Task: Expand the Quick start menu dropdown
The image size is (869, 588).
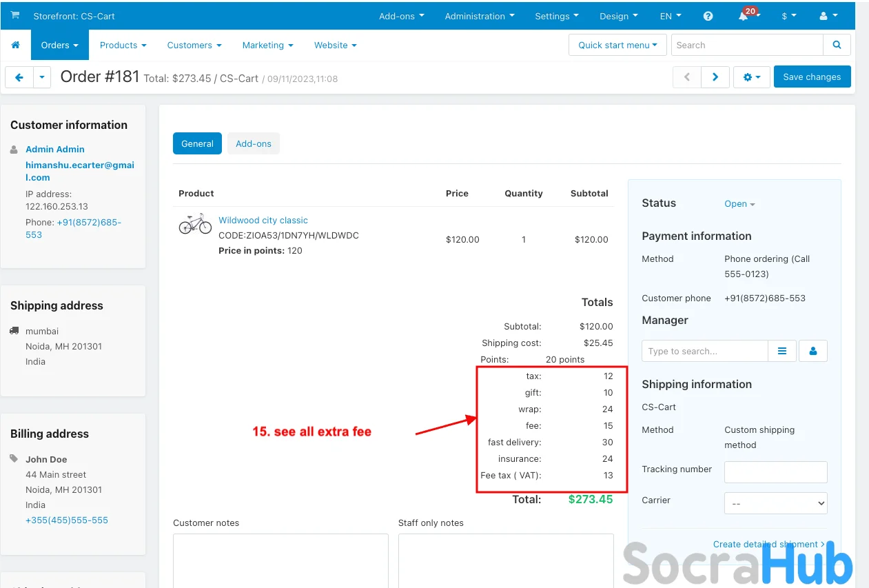Action: (617, 45)
